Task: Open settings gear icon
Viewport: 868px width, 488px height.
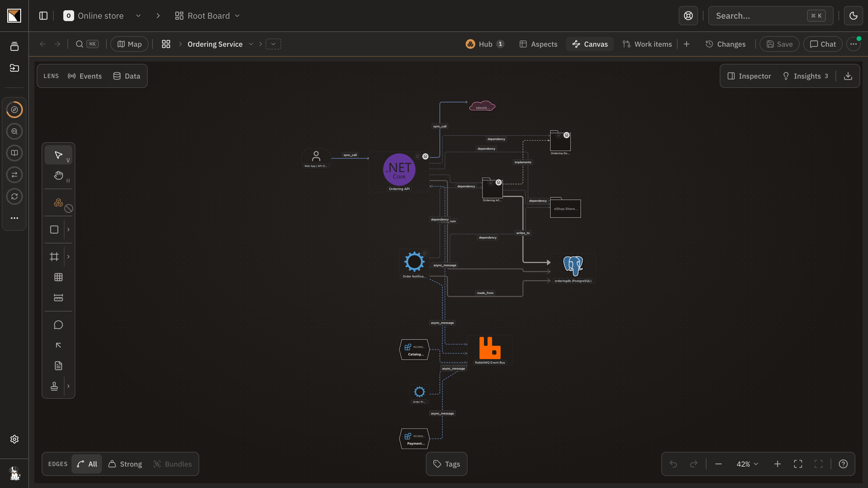Action: point(14,439)
